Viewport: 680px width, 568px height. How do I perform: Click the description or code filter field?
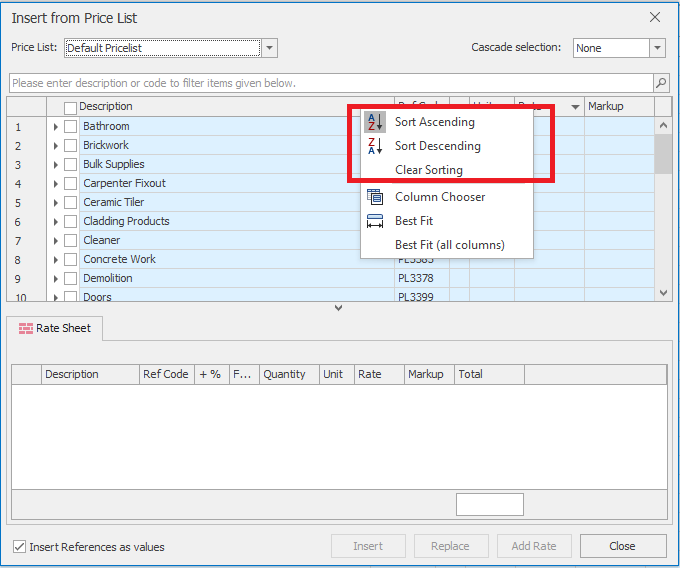tap(330, 83)
